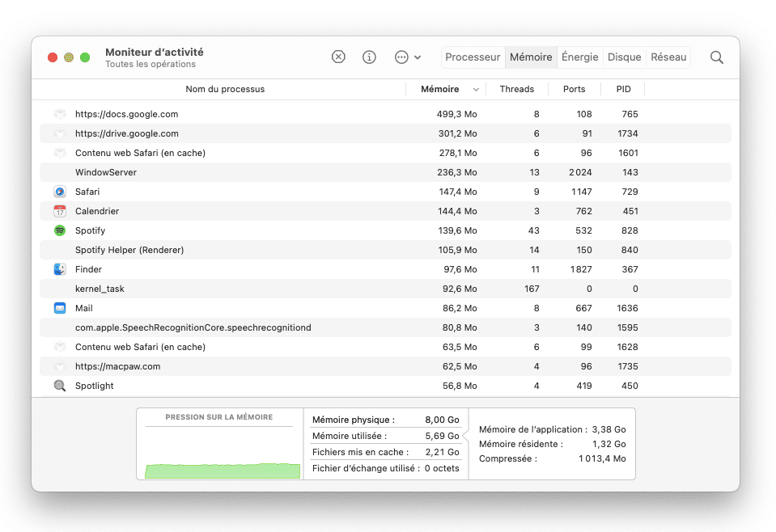The width and height of the screenshot is (776, 532).
Task: Select the com.apple.SpeechRecognitionCore.speechrecognitiond process name
Action: 193,327
